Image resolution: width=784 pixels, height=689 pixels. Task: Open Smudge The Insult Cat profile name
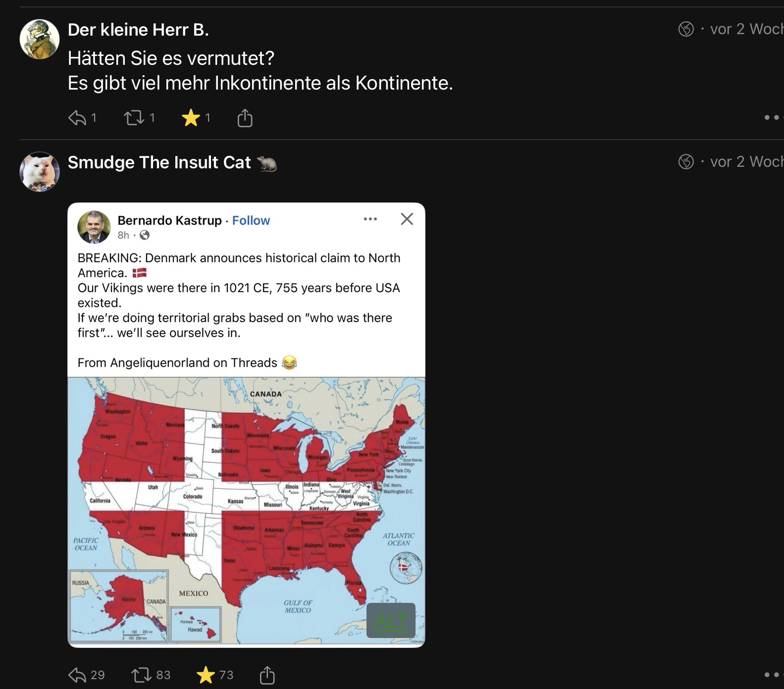pos(159,162)
